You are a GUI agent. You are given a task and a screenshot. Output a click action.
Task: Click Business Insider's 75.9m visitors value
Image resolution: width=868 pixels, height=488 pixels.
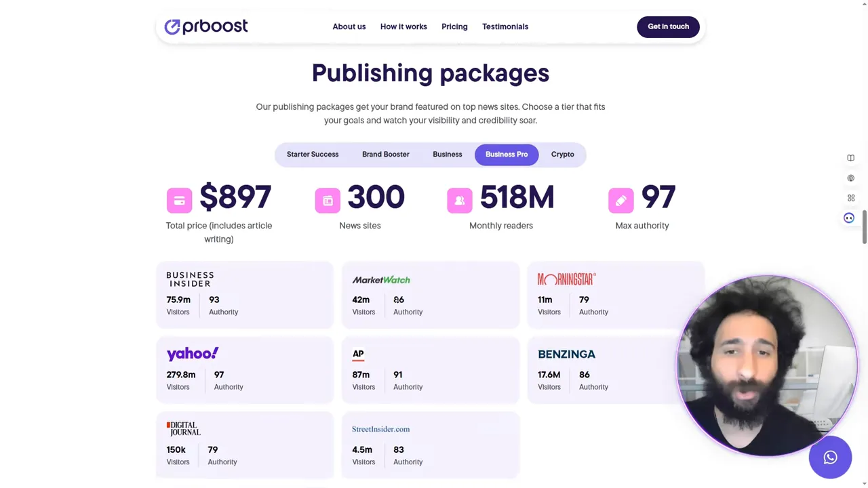(178, 300)
